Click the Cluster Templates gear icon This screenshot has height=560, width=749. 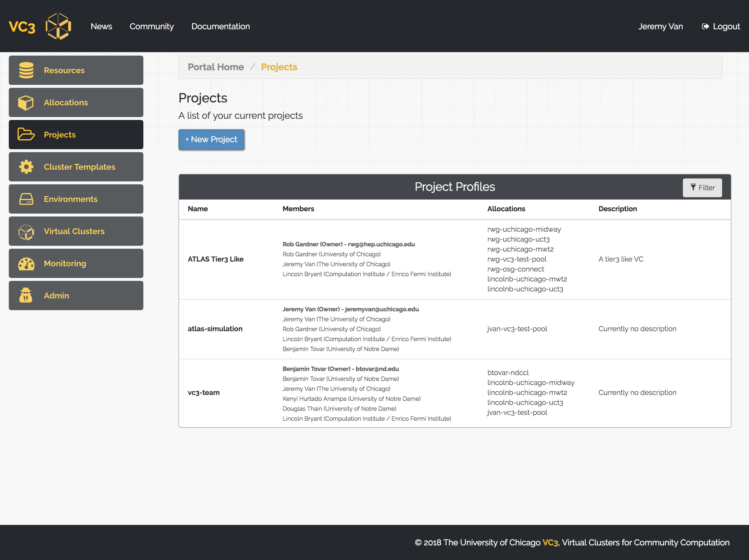(x=26, y=167)
